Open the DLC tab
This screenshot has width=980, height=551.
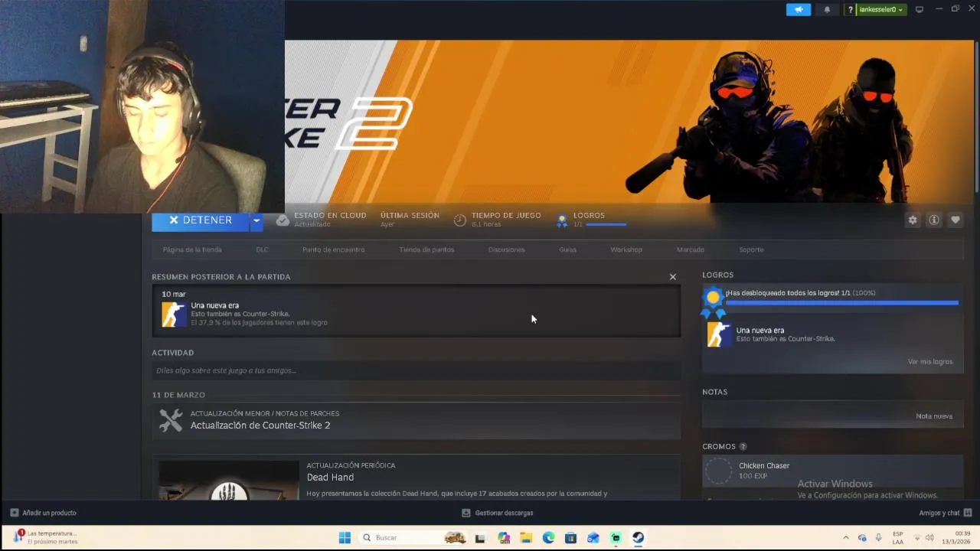pos(263,249)
